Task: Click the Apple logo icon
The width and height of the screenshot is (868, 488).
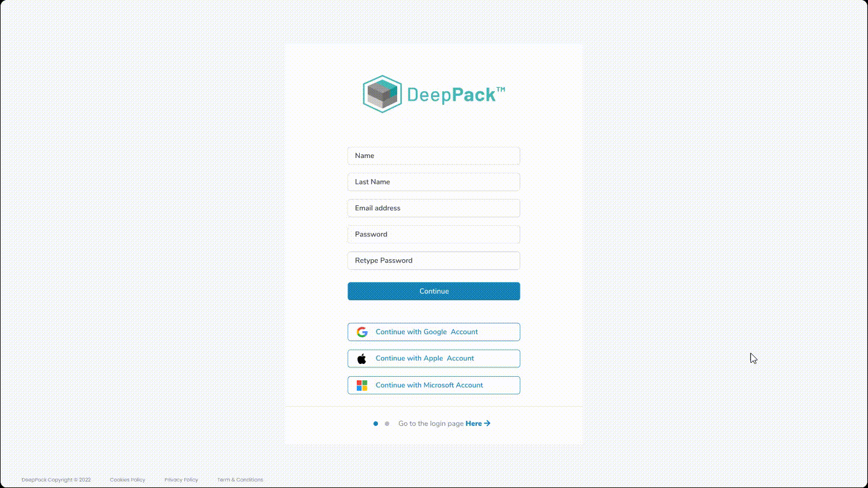Action: point(362,359)
